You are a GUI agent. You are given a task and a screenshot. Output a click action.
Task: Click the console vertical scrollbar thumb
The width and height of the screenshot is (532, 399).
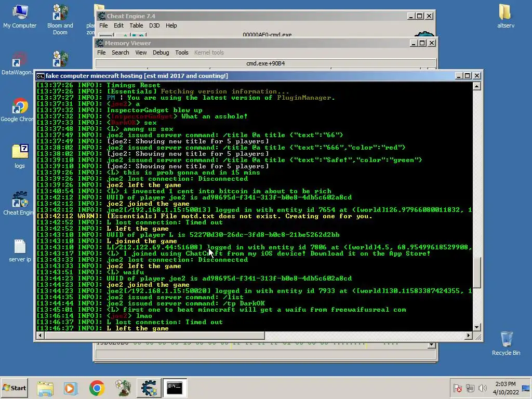(477, 272)
